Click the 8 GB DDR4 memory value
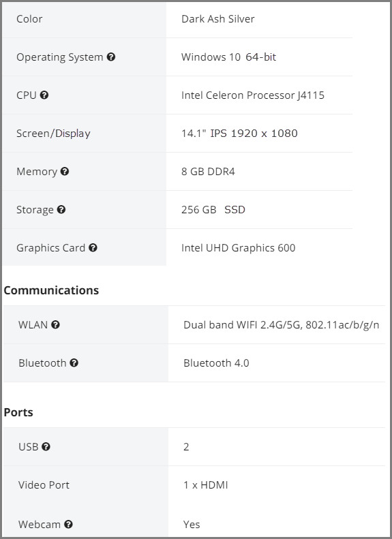 pyautogui.click(x=208, y=172)
